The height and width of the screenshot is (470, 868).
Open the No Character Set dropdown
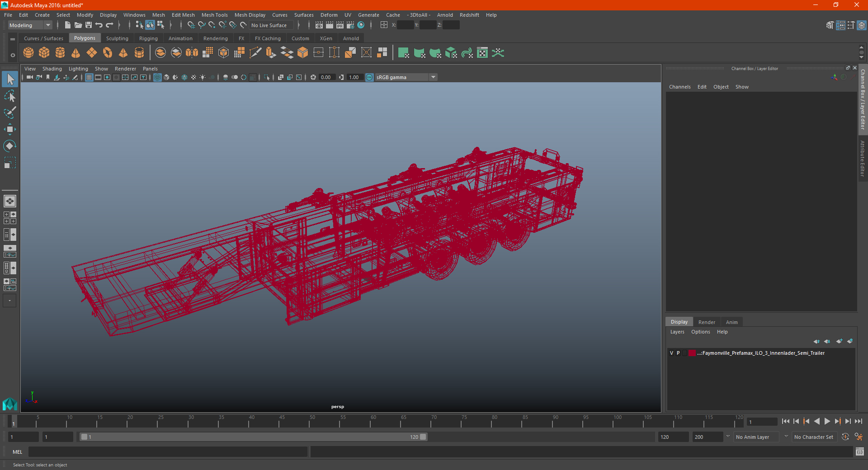pyautogui.click(x=815, y=437)
